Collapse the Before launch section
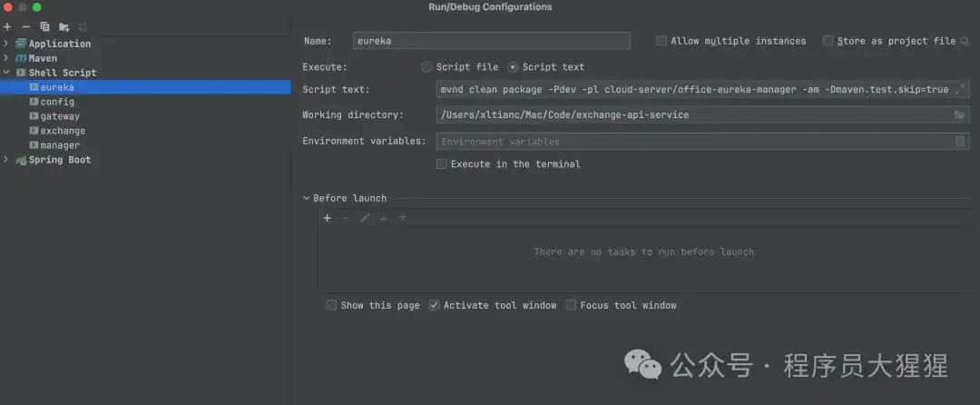This screenshot has height=405, width=980. pos(307,198)
